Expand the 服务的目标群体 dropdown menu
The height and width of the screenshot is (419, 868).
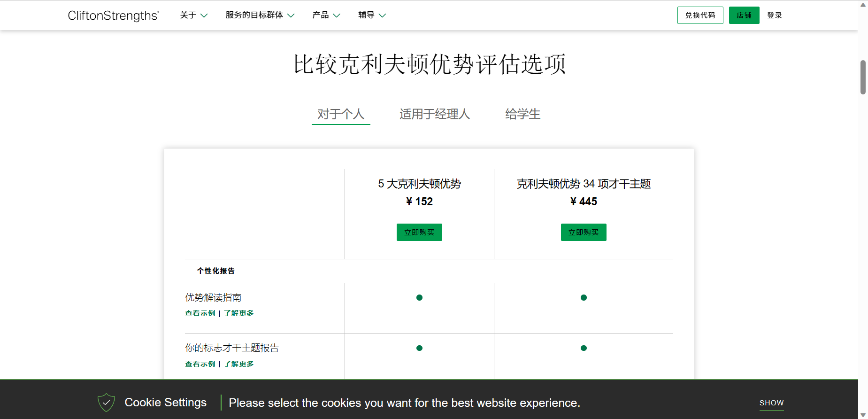260,16
